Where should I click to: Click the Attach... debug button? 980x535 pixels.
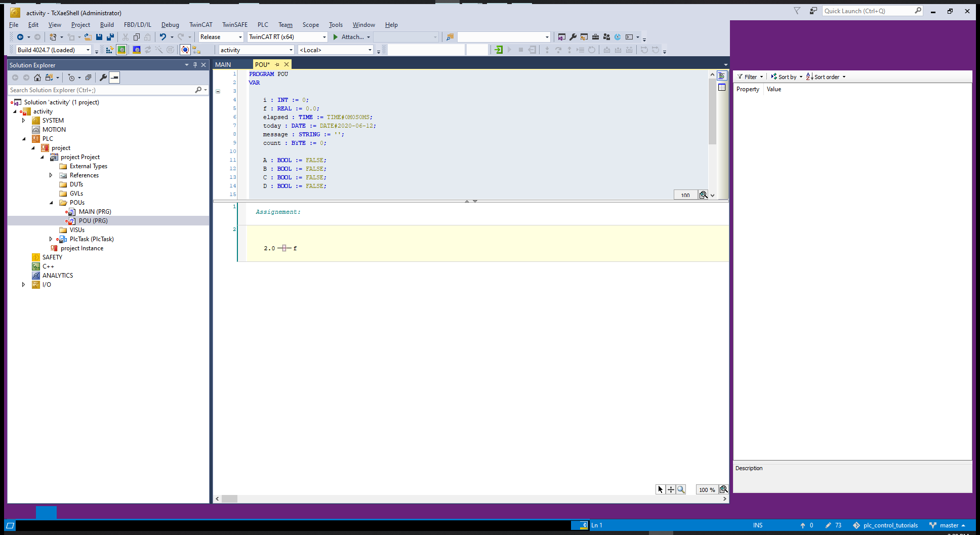(351, 37)
